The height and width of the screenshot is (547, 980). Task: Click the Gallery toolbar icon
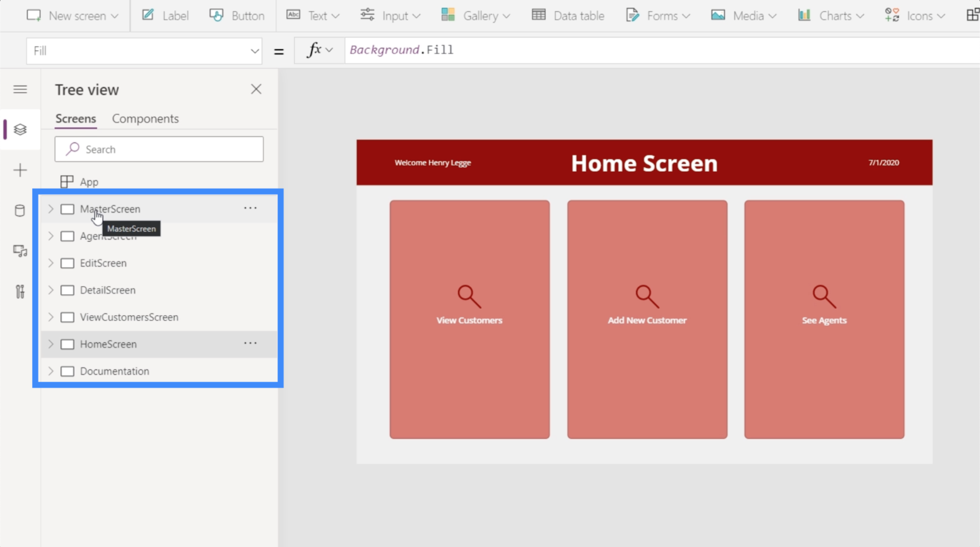[448, 15]
